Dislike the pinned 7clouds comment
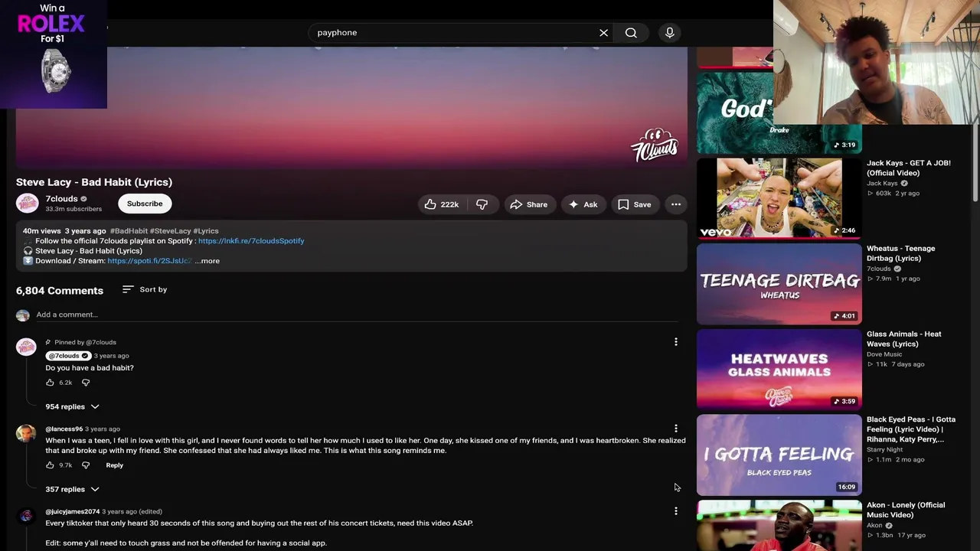 pos(86,383)
